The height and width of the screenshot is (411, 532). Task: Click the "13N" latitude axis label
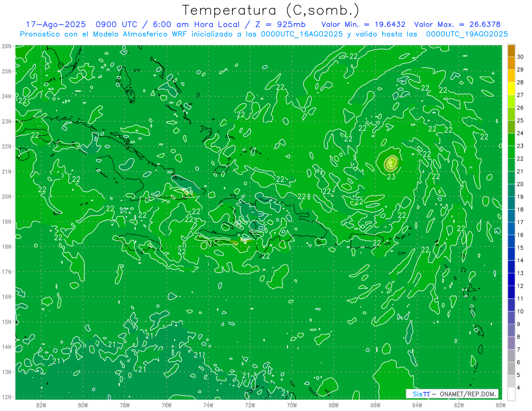click(x=7, y=372)
